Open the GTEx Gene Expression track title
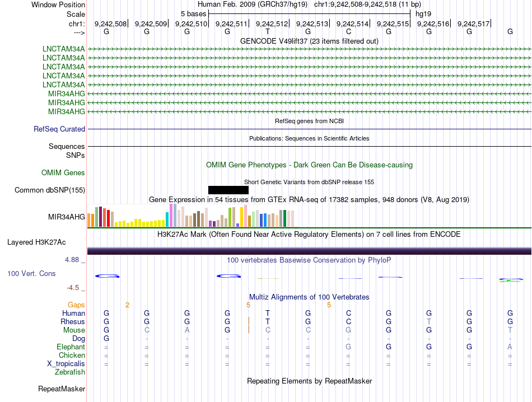This screenshot has height=402, width=532. (x=309, y=199)
